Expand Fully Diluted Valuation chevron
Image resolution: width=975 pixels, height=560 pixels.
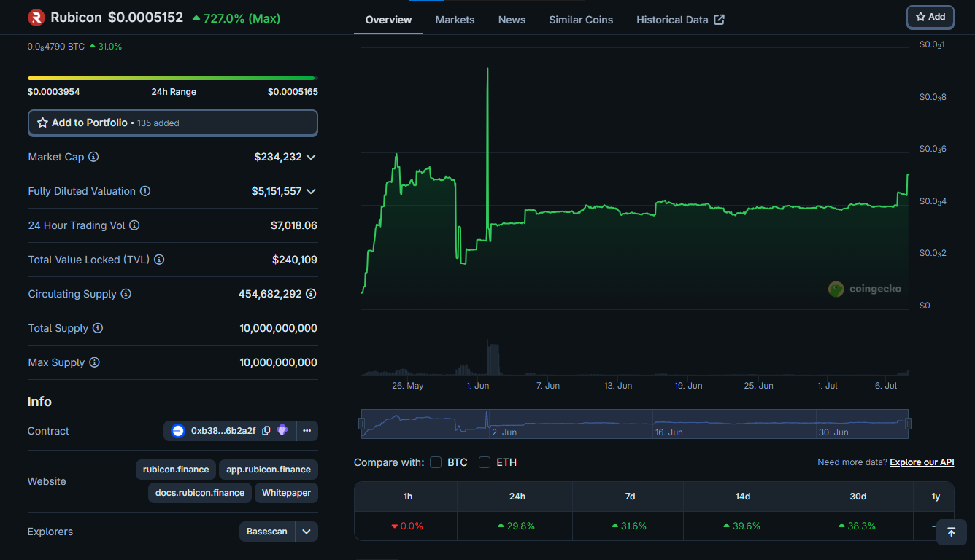click(311, 191)
